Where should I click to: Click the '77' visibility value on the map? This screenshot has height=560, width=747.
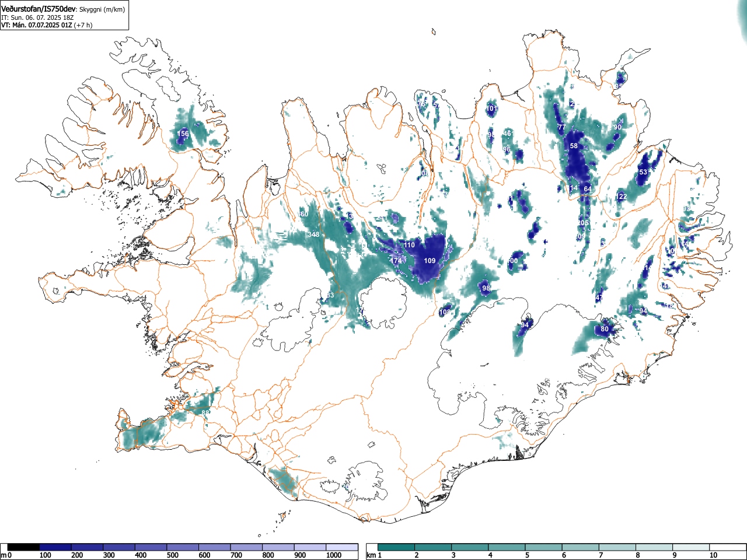[561, 127]
